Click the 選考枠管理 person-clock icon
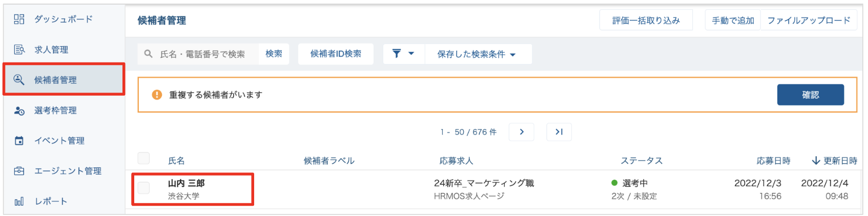This screenshot has height=216, width=868. click(19, 111)
